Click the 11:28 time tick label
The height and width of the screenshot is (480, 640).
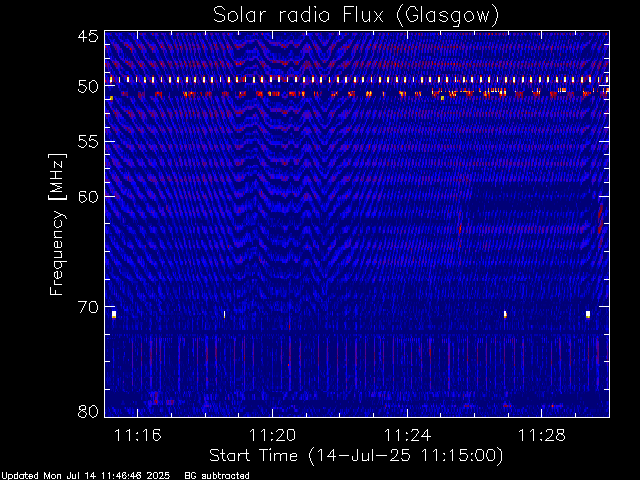tap(542, 435)
